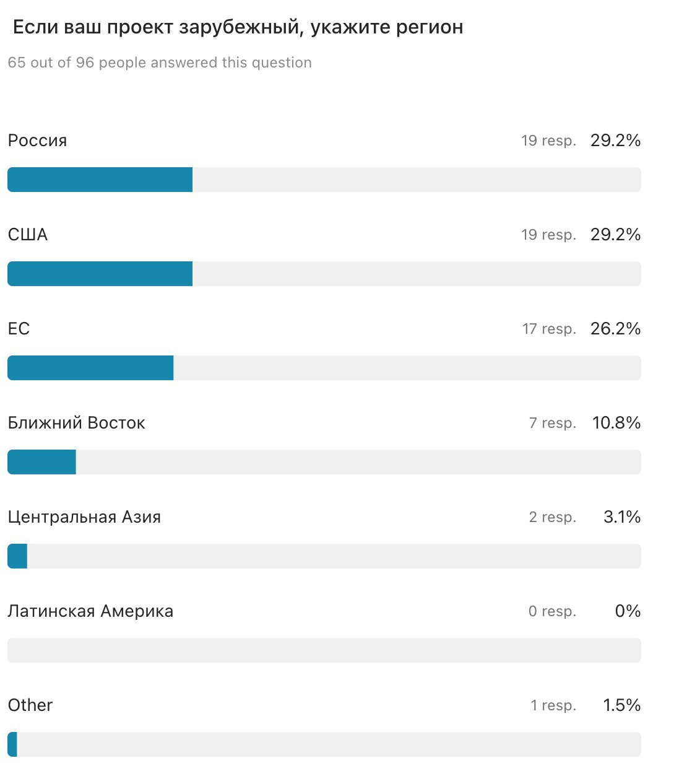
Task: Click the 1.5% percentage for Other
Action: tap(622, 705)
